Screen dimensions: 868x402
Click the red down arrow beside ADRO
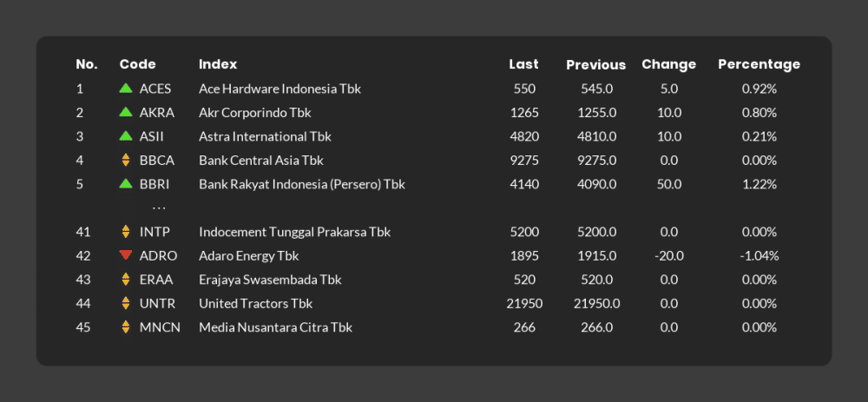tap(126, 255)
